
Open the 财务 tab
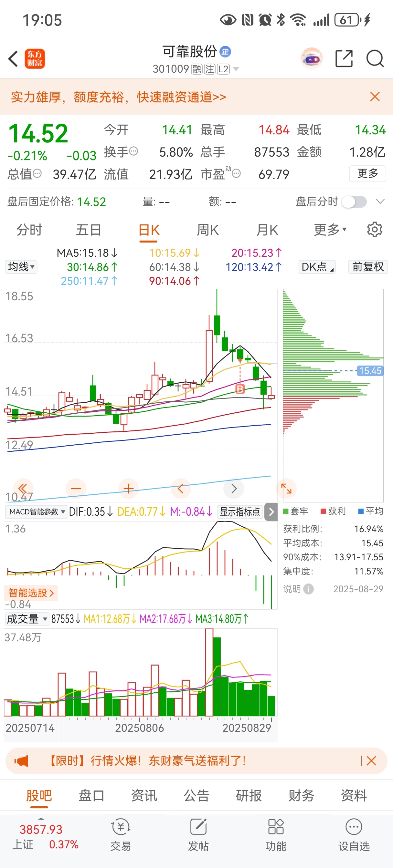point(301,796)
